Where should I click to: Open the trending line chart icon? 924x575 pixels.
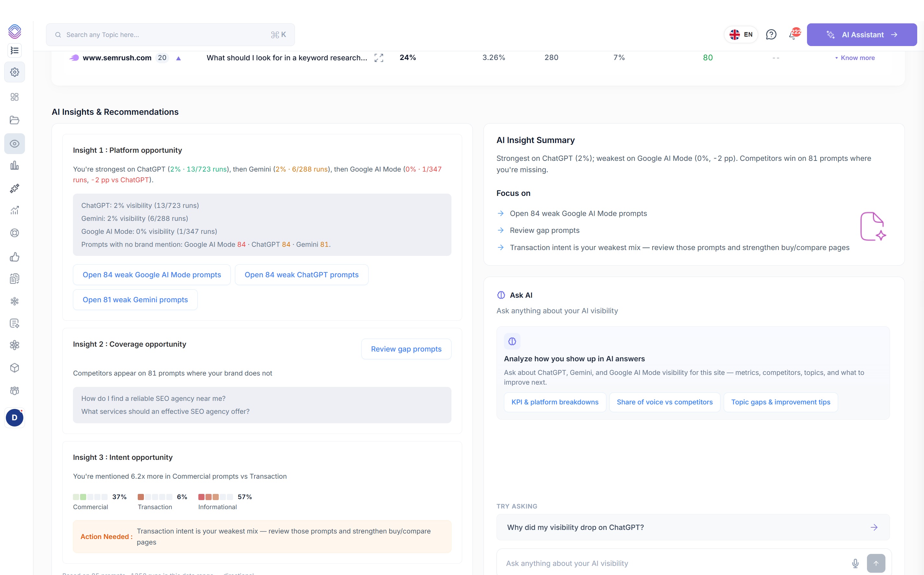click(15, 210)
